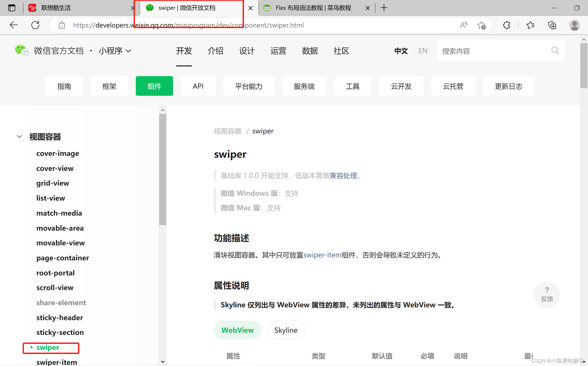The width and height of the screenshot is (588, 366).
Task: Click the 反馈 feedback button
Action: point(547,295)
